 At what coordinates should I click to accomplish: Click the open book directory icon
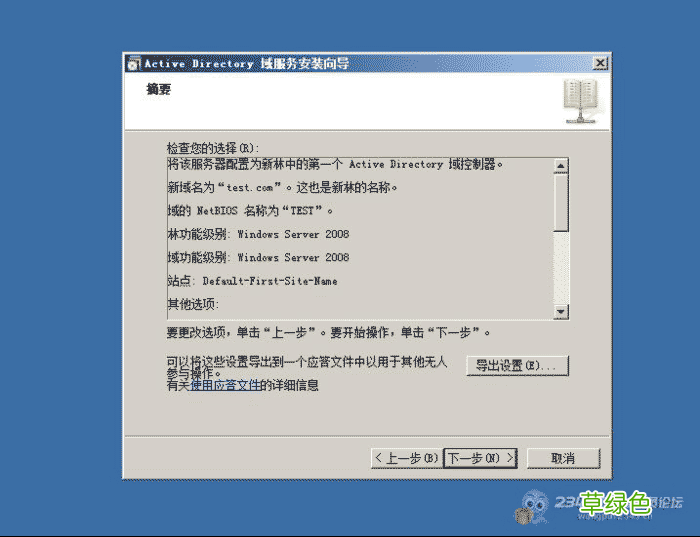click(580, 101)
